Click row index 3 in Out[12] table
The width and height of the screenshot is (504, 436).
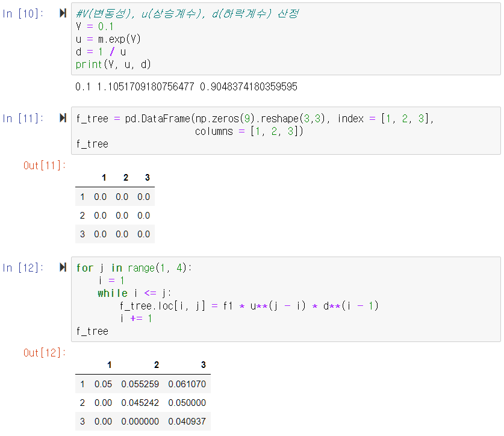(82, 421)
